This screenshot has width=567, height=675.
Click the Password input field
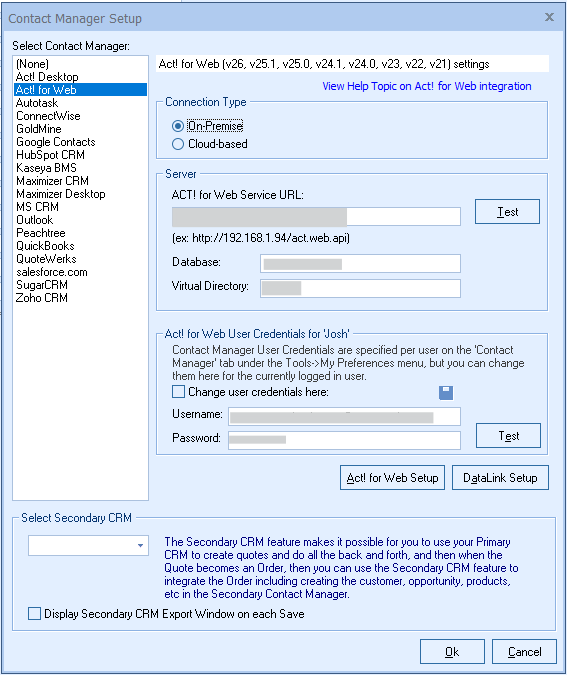click(344, 440)
